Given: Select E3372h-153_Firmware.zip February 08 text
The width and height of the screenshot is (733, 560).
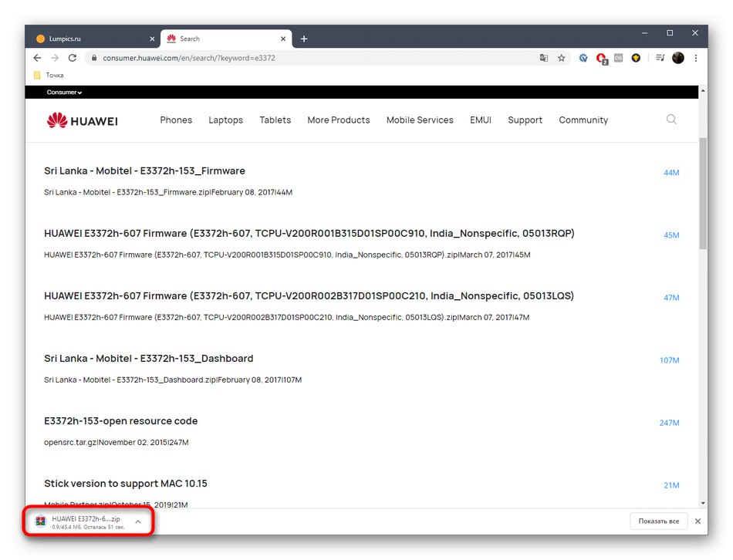Looking at the screenshot, I should click(x=168, y=192).
